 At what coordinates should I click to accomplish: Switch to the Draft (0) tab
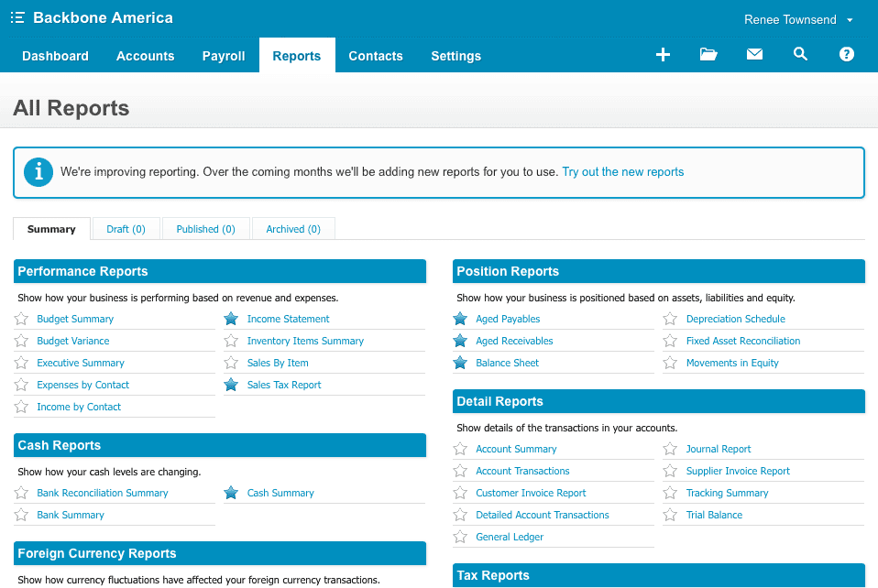(126, 229)
